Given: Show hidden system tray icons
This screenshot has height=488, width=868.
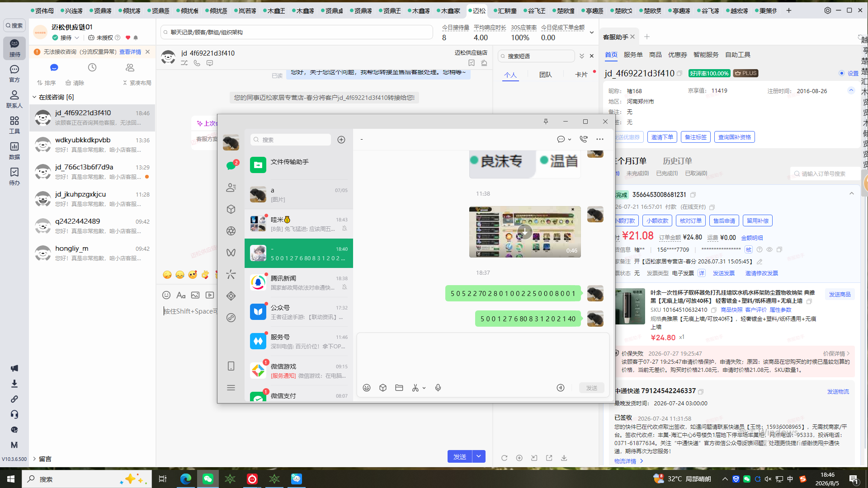Looking at the screenshot, I should [725, 479].
